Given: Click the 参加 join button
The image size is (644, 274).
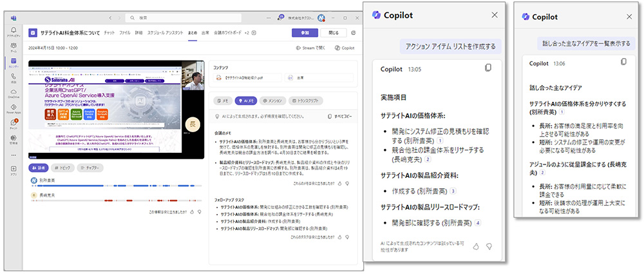Looking at the screenshot, I should pyautogui.click(x=305, y=33).
